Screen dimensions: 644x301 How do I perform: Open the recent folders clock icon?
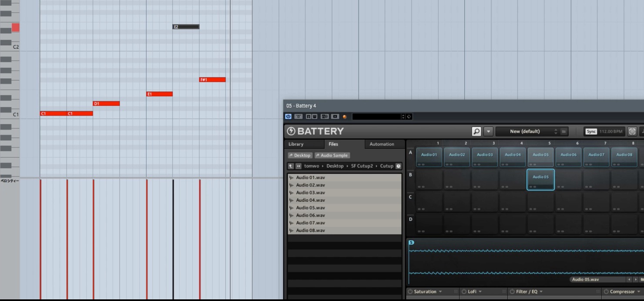[x=398, y=166]
